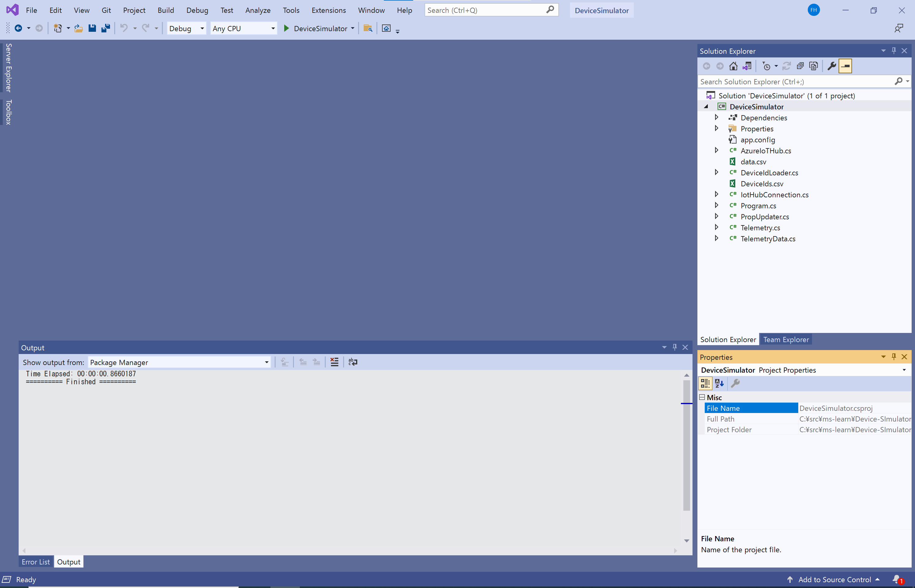Click the Save All double-floppy icon

[x=105, y=28]
